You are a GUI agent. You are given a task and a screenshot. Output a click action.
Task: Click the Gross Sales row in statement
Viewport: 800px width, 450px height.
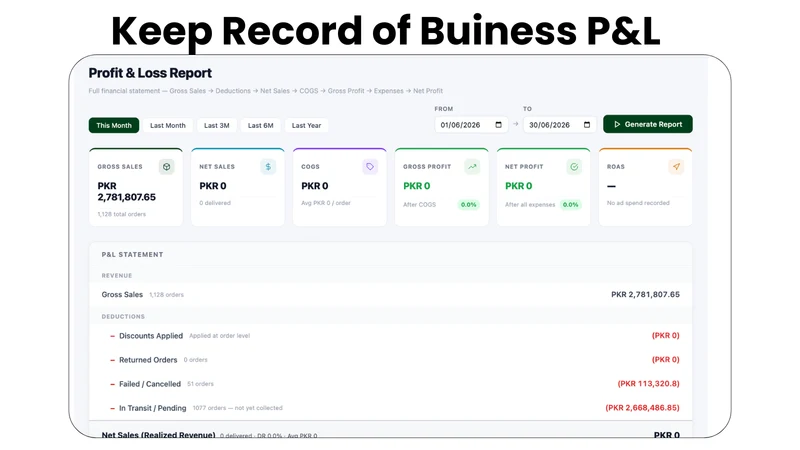391,294
